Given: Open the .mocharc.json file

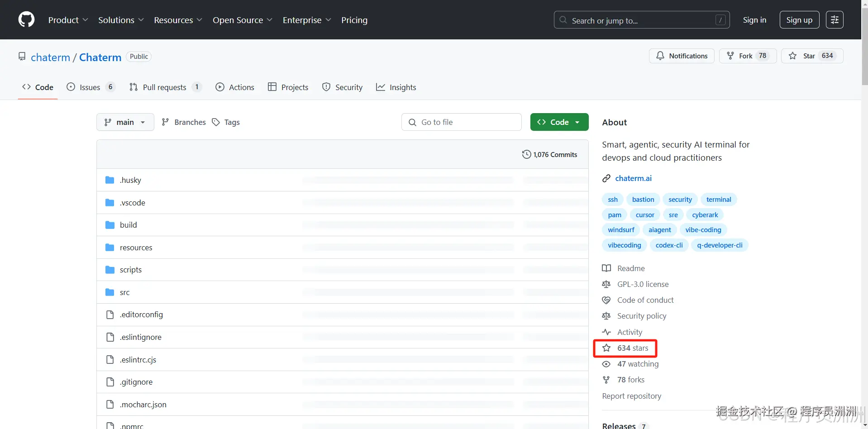Looking at the screenshot, I should pyautogui.click(x=143, y=405).
